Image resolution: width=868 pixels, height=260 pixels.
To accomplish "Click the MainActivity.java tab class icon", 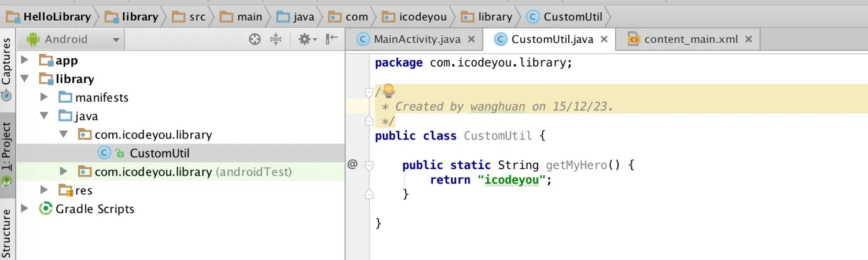I will pos(363,39).
